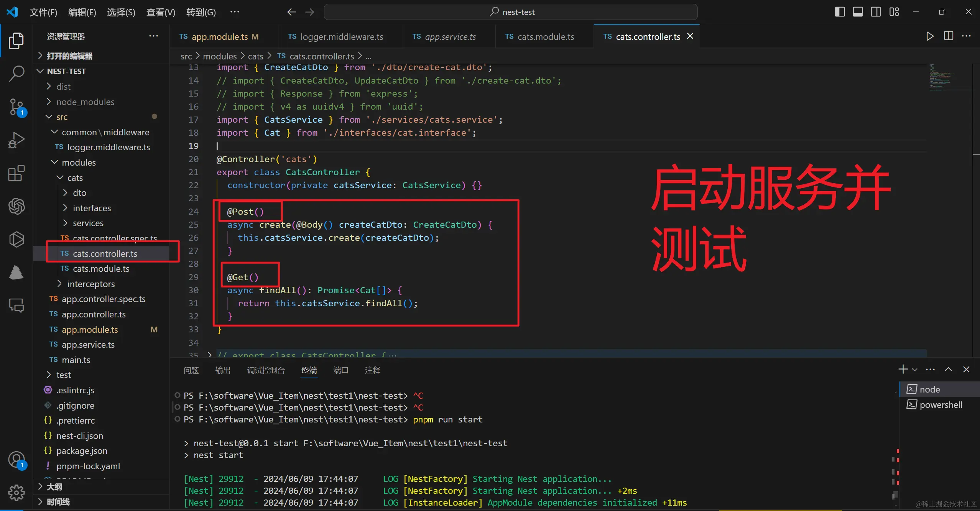Go forward with the right arrow
Image resolution: width=980 pixels, height=511 pixels.
coord(309,12)
